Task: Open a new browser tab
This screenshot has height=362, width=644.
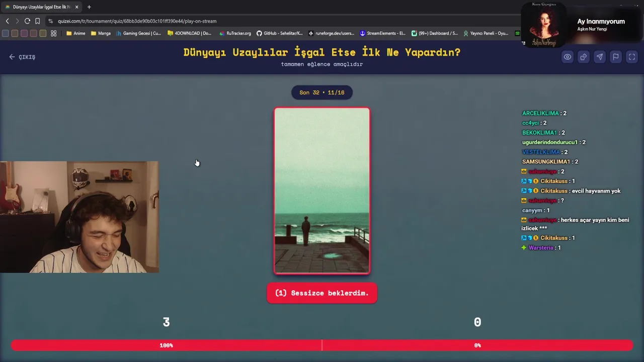Action: point(89,7)
